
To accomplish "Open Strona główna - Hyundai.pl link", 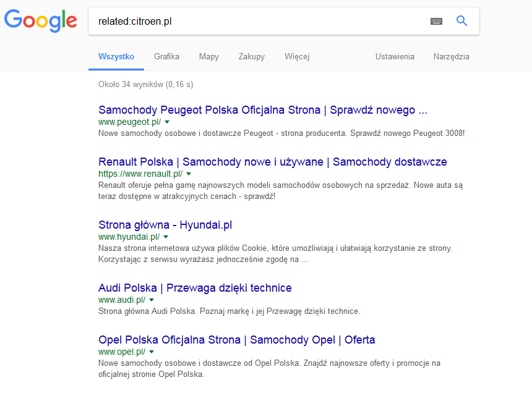I will [x=165, y=225].
